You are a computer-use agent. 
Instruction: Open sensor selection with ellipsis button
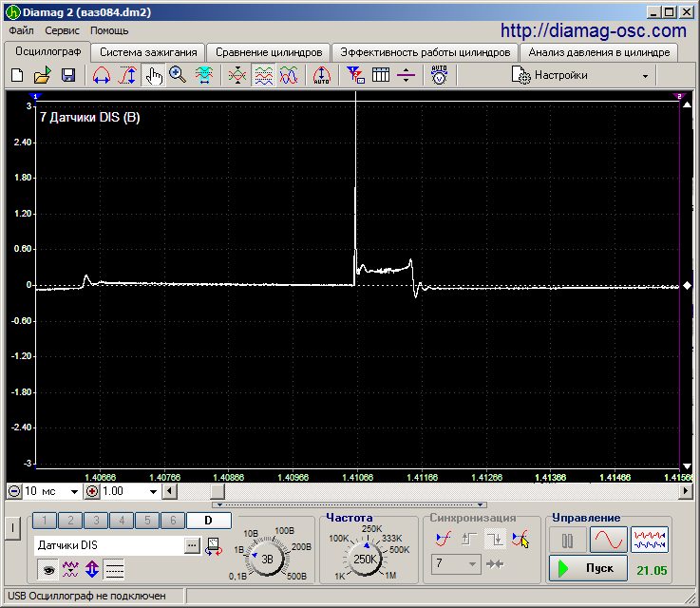(x=193, y=545)
